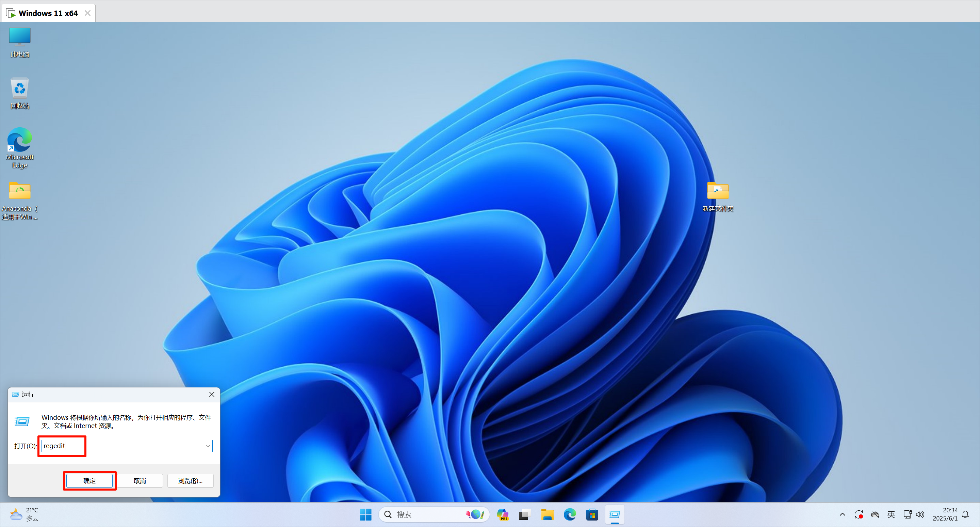The height and width of the screenshot is (527, 980).
Task: Launch Microsoft Store from taskbar
Action: pyautogui.click(x=592, y=514)
